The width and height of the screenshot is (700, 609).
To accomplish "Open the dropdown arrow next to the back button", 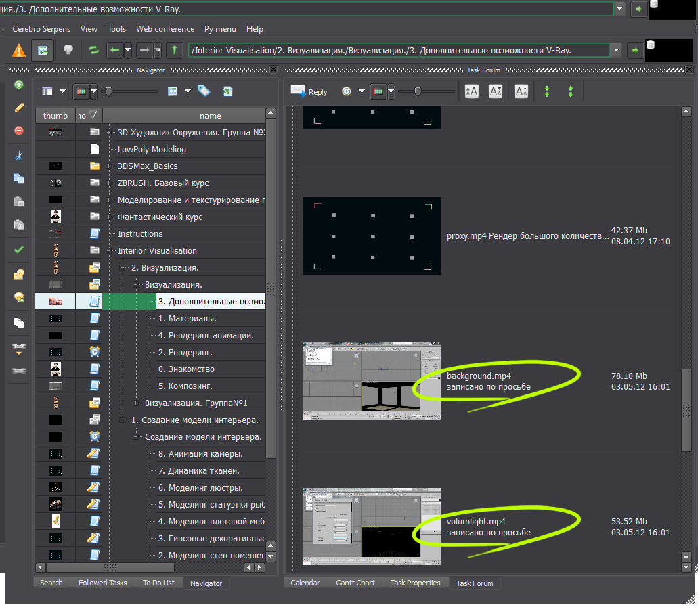I will pos(129,50).
